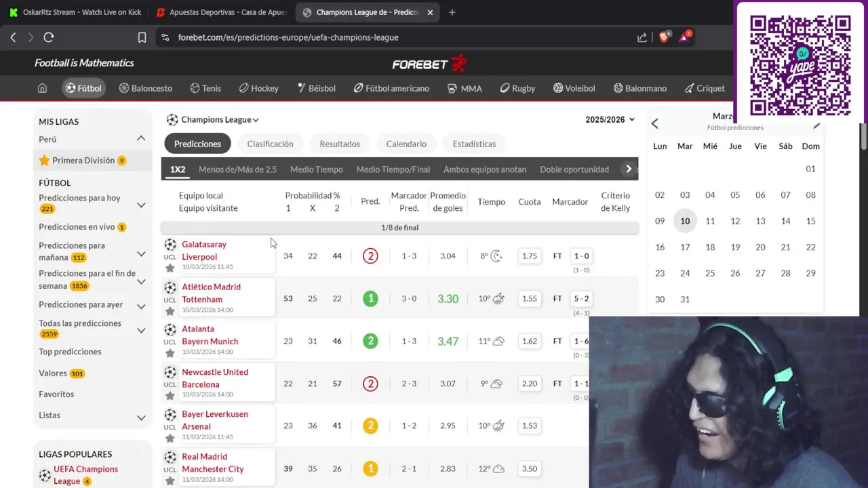Switch to Predicciones tab

coord(197,144)
